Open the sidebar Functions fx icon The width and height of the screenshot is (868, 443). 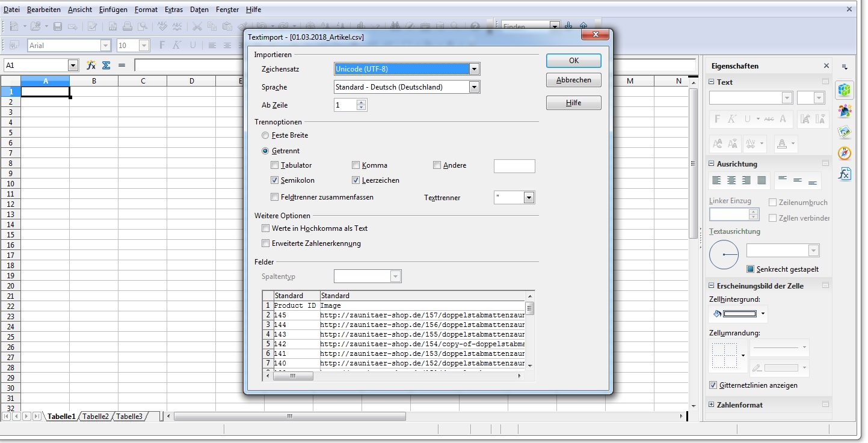[x=845, y=174]
